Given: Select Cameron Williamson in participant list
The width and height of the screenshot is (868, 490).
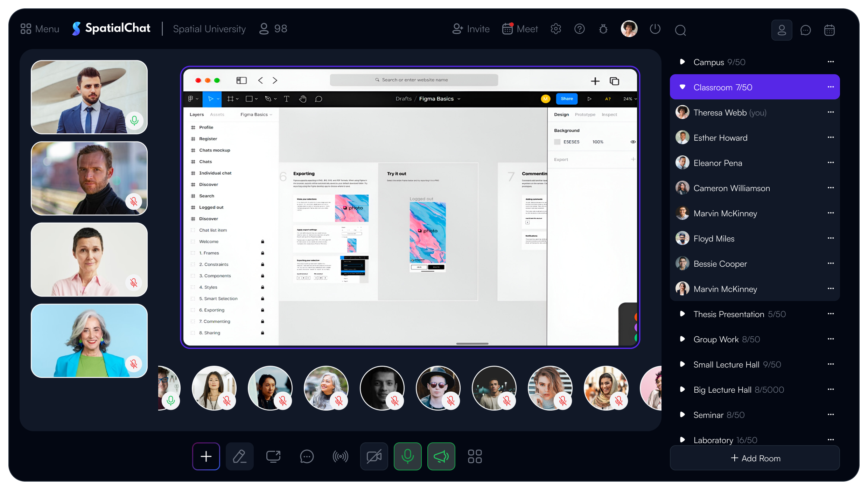Looking at the screenshot, I should click(755, 188).
